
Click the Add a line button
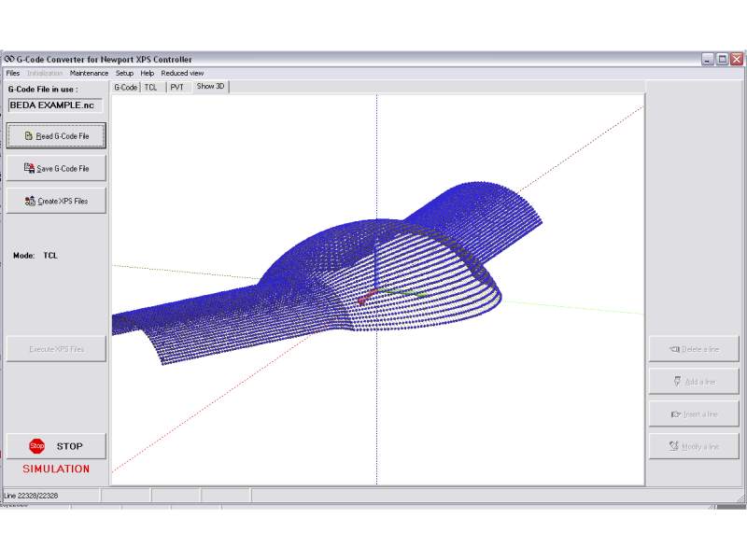point(694,382)
